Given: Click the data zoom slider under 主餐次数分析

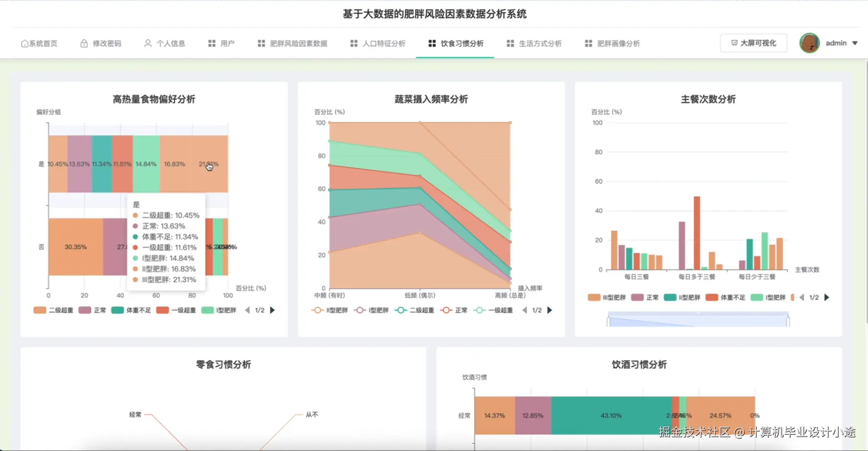Looking at the screenshot, I should click(698, 319).
